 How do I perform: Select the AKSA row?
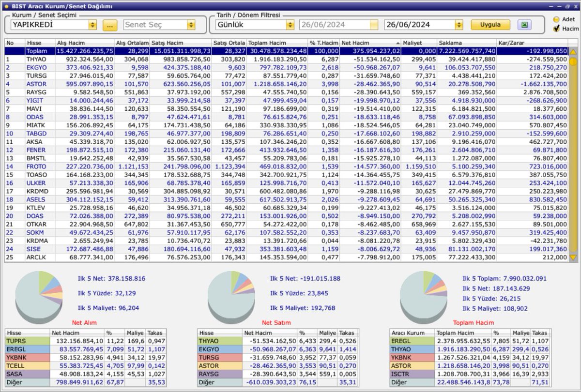click(x=286, y=141)
